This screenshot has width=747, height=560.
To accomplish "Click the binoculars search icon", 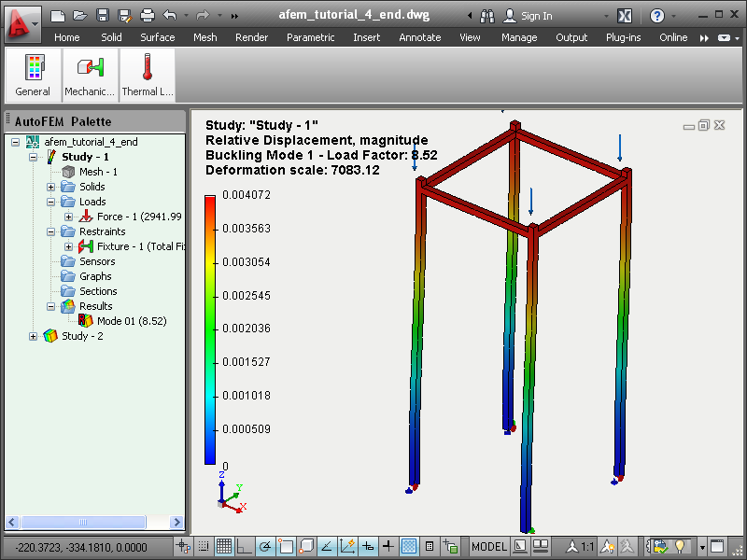I will [x=487, y=16].
